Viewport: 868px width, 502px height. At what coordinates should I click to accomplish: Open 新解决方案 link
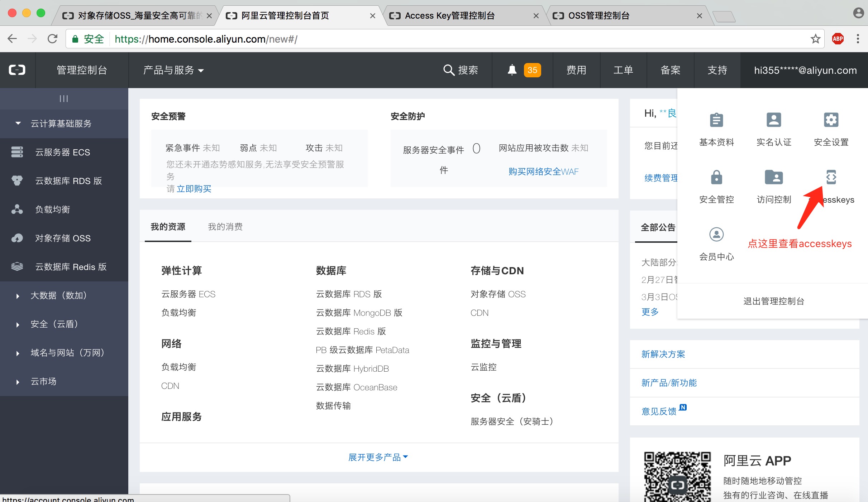pyautogui.click(x=663, y=354)
